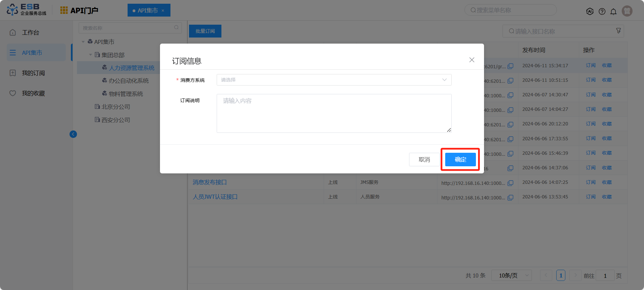Open the 人员JWT认证接口 link
The width and height of the screenshot is (644, 290).
(x=215, y=197)
